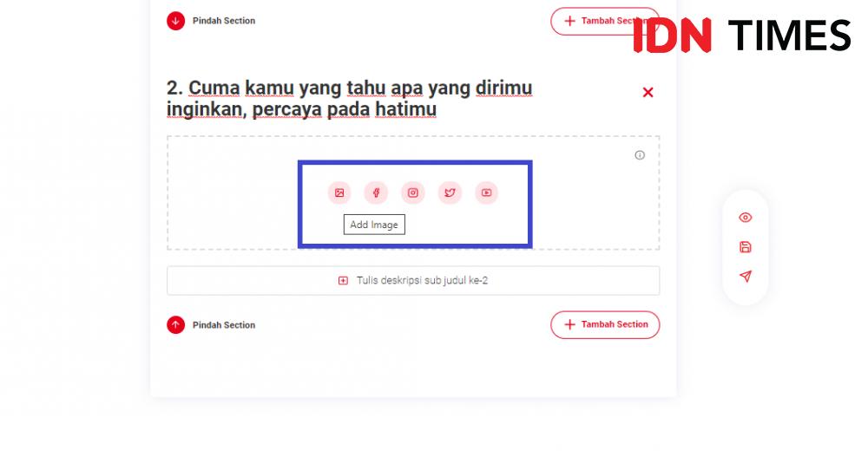Add a Facebook embed
Viewport: 868px width, 457px height.
[376, 193]
